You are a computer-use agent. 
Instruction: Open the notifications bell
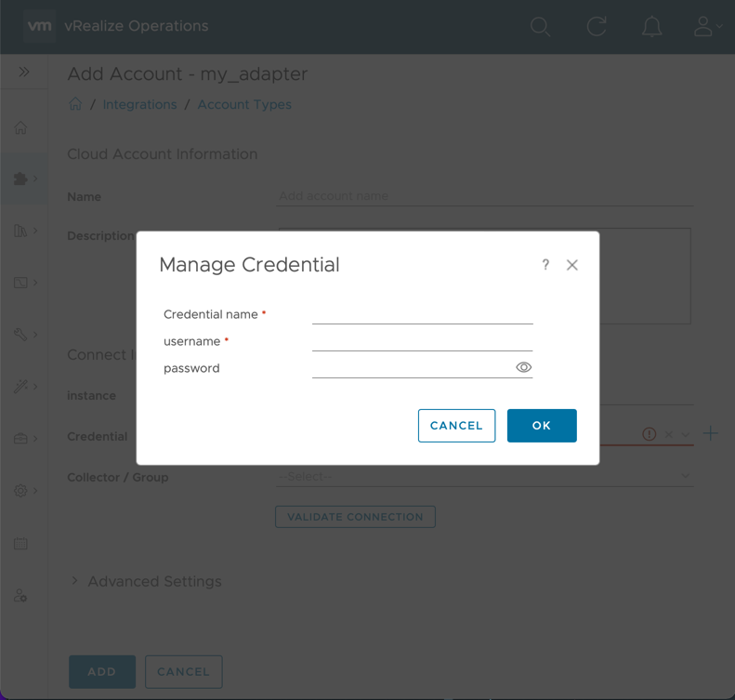(652, 27)
